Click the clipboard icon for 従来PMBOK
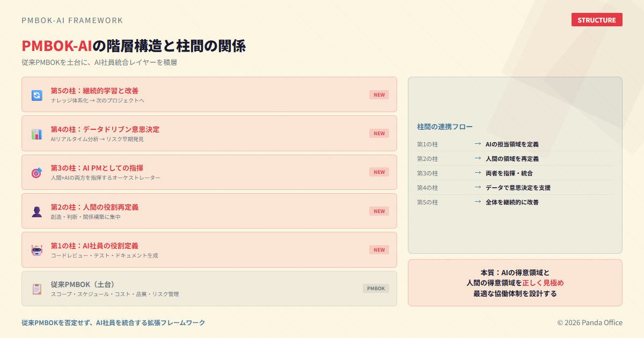Image resolution: width=644 pixels, height=338 pixels. [x=36, y=289]
